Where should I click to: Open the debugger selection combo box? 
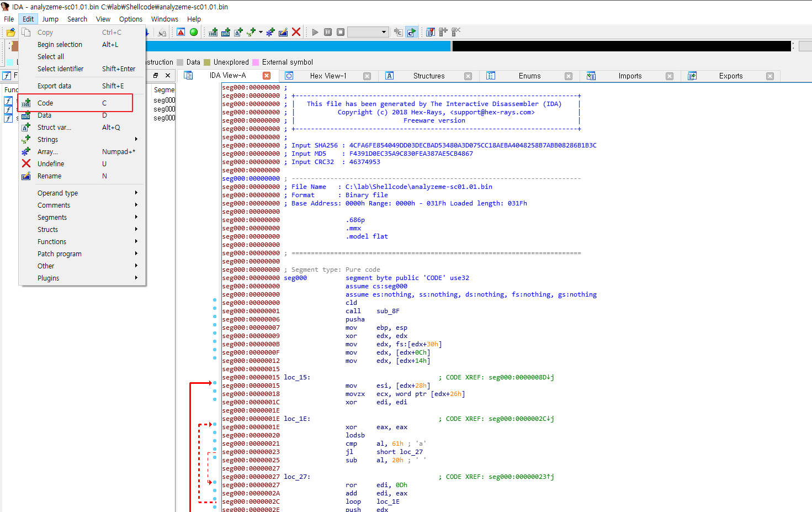pyautogui.click(x=368, y=32)
